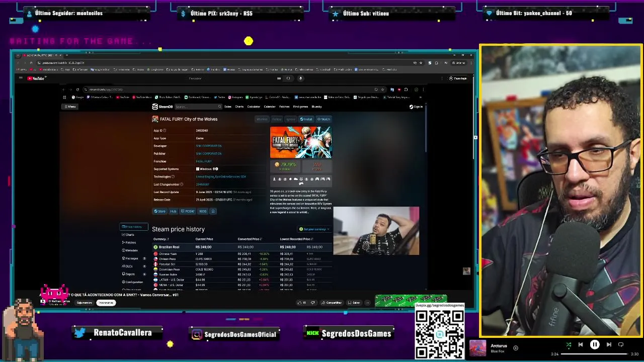Select Metadata in the sidebar
The height and width of the screenshot is (362, 644).
[130, 250]
